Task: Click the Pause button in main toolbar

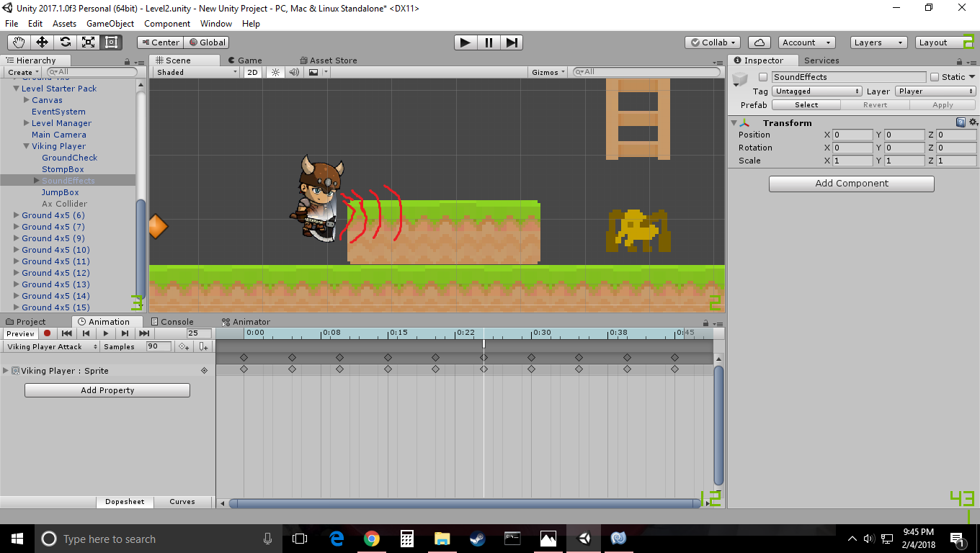Action: (x=489, y=42)
